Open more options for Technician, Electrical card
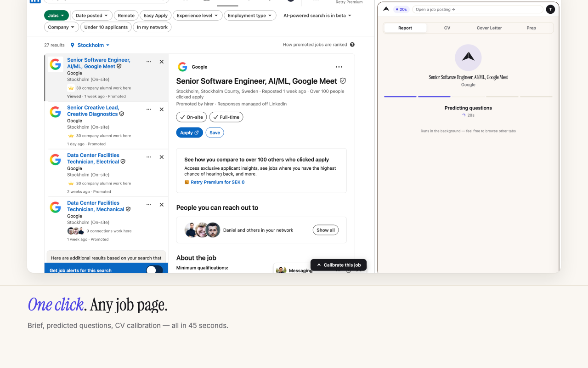Image resolution: width=588 pixels, height=368 pixels. [148, 157]
